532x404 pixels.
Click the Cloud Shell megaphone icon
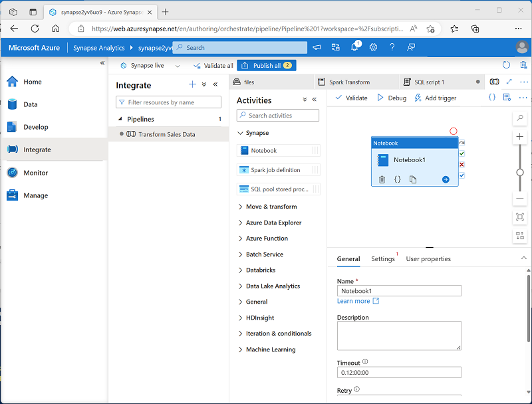[317, 47]
